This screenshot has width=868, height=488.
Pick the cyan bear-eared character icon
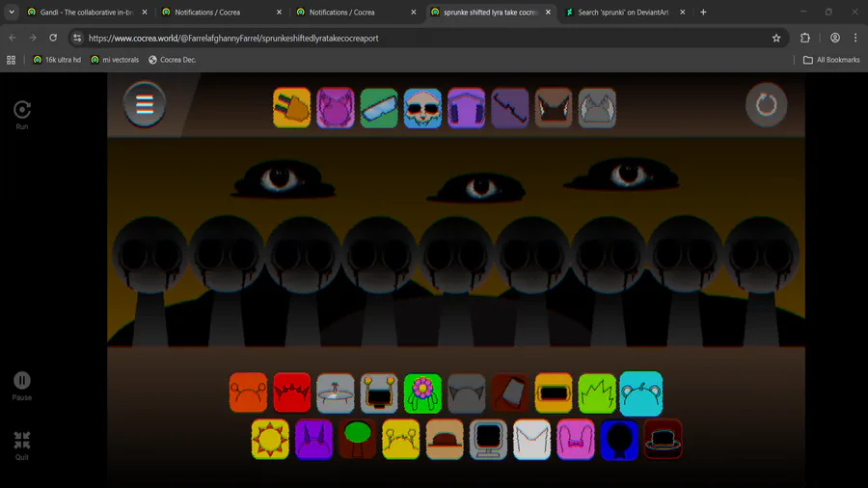[x=641, y=393]
